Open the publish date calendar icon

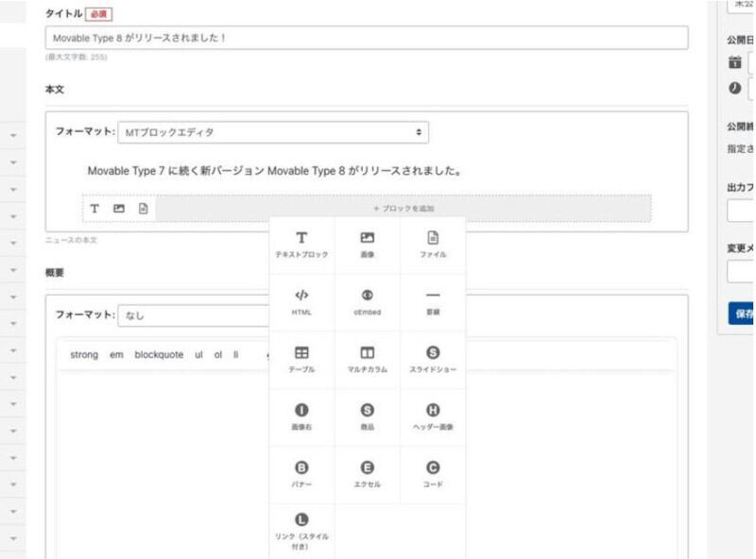(735, 62)
